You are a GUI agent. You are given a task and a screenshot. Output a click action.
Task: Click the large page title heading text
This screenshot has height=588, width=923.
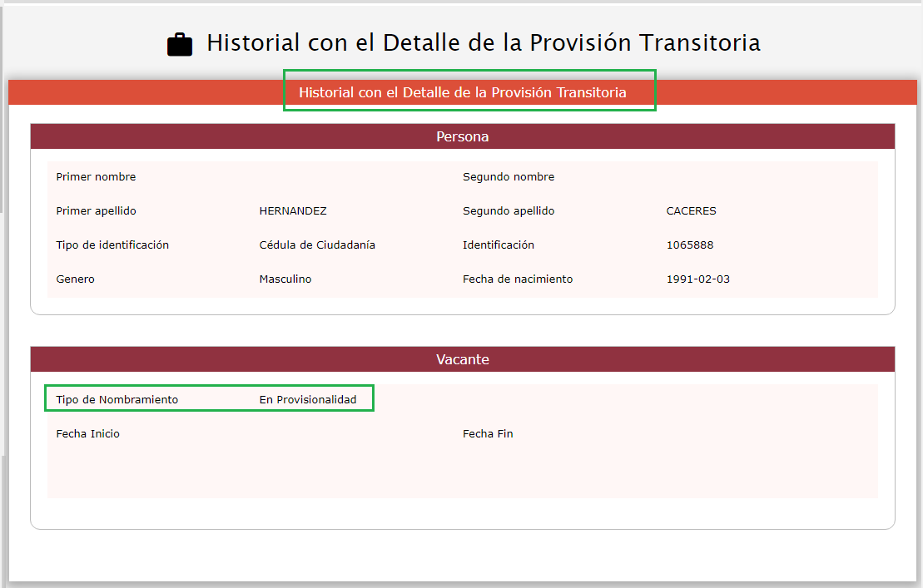[483, 43]
